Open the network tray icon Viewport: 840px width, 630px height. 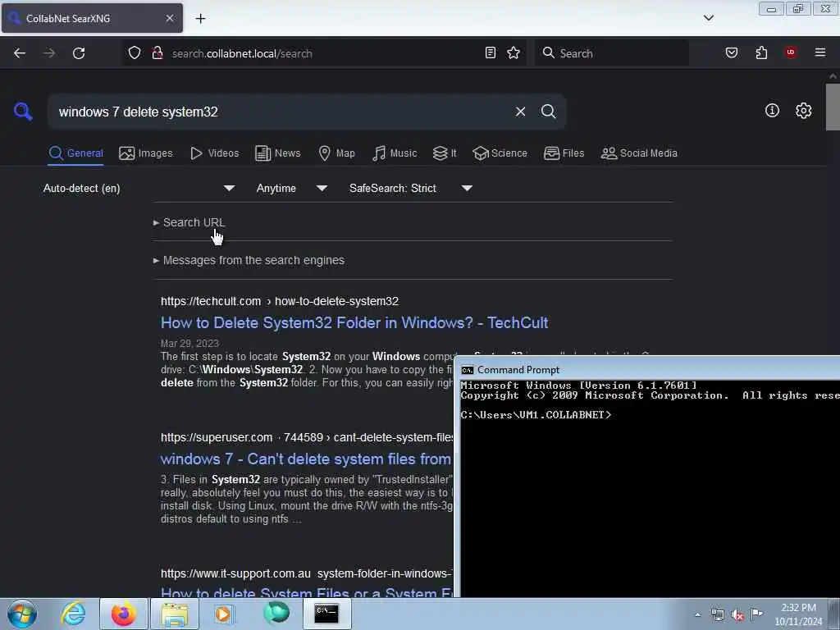[717, 614]
